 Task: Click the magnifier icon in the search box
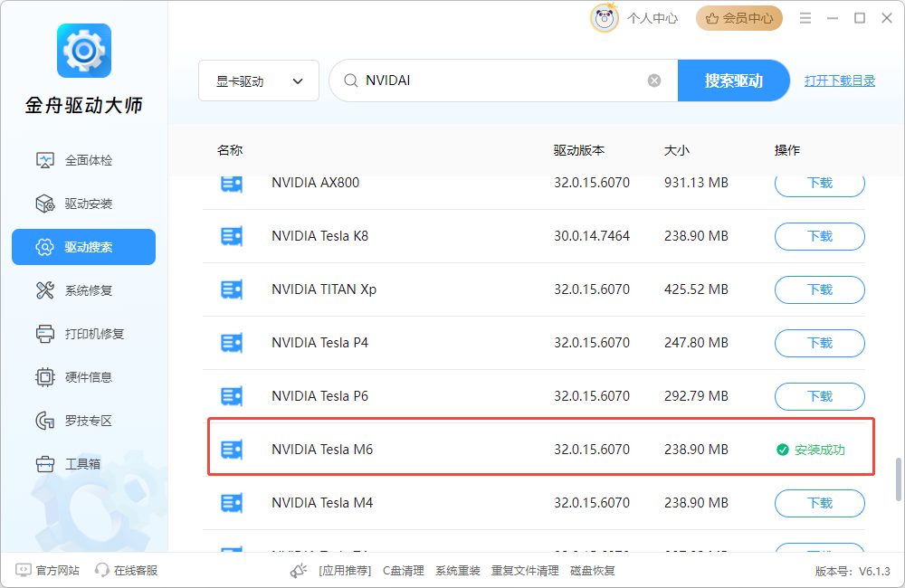[x=350, y=81]
